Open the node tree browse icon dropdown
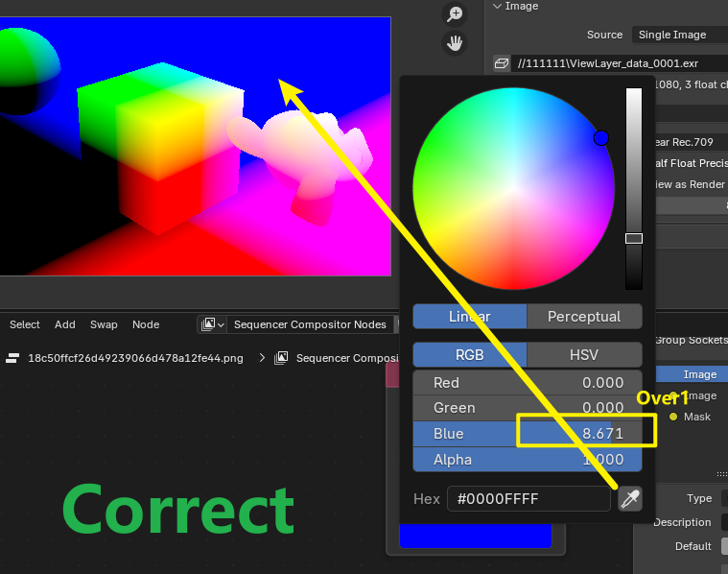The width and height of the screenshot is (728, 574). pos(213,324)
